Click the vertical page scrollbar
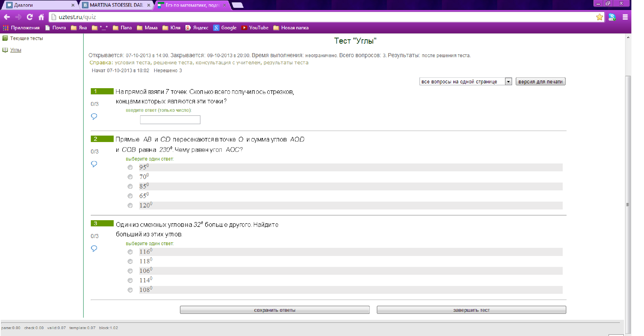Screen dimensions: 644x336 pyautogui.click(x=628, y=204)
